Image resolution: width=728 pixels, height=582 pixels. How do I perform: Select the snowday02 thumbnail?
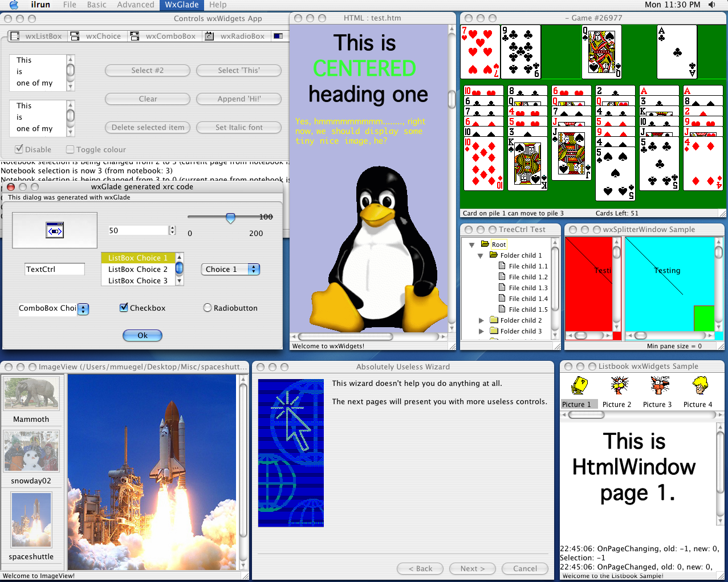[31, 451]
